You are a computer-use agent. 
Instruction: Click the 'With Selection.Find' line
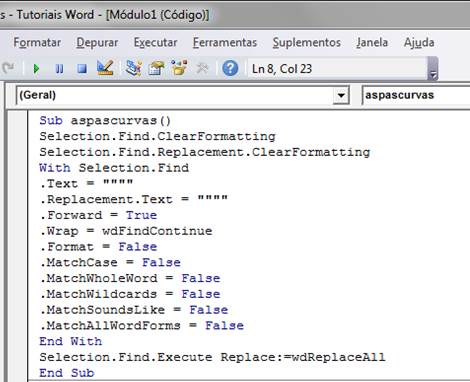pos(114,168)
